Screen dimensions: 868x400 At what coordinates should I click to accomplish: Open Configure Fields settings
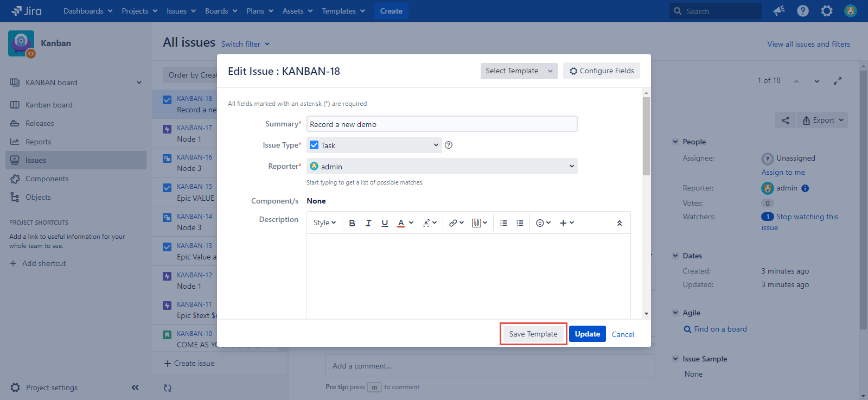point(602,71)
